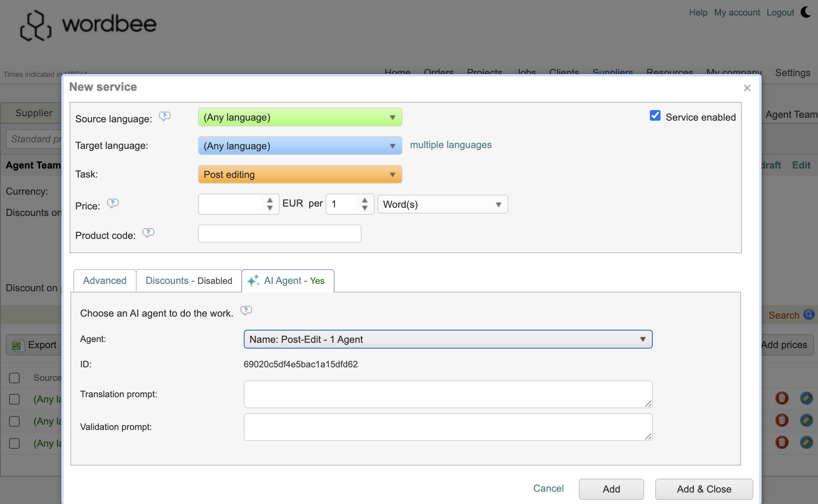This screenshot has width=818, height=504.
Task: Click the Add & Close button
Action: (x=703, y=489)
